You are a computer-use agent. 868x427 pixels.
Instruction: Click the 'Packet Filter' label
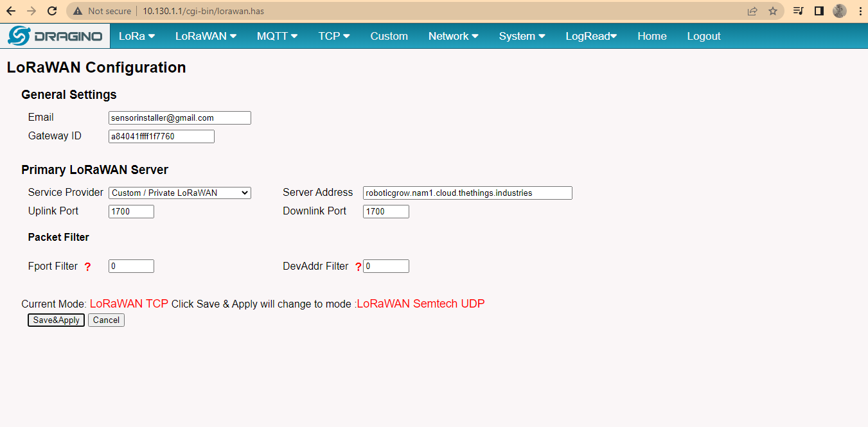[x=58, y=237]
